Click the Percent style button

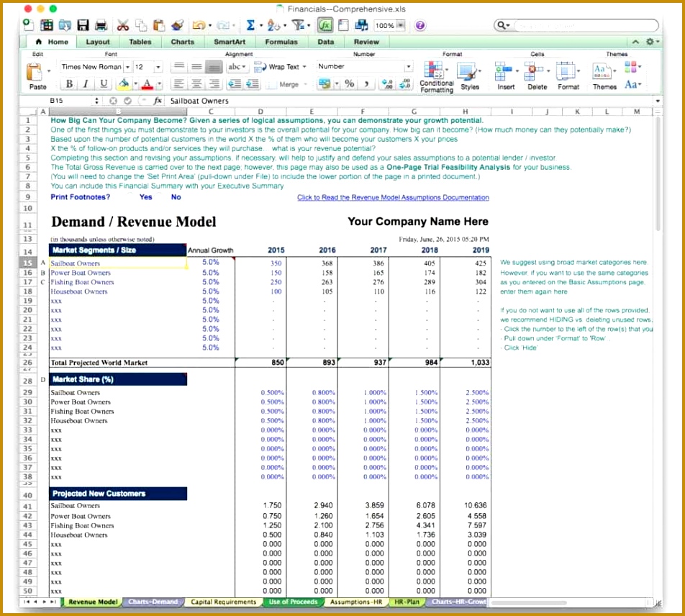(350, 83)
